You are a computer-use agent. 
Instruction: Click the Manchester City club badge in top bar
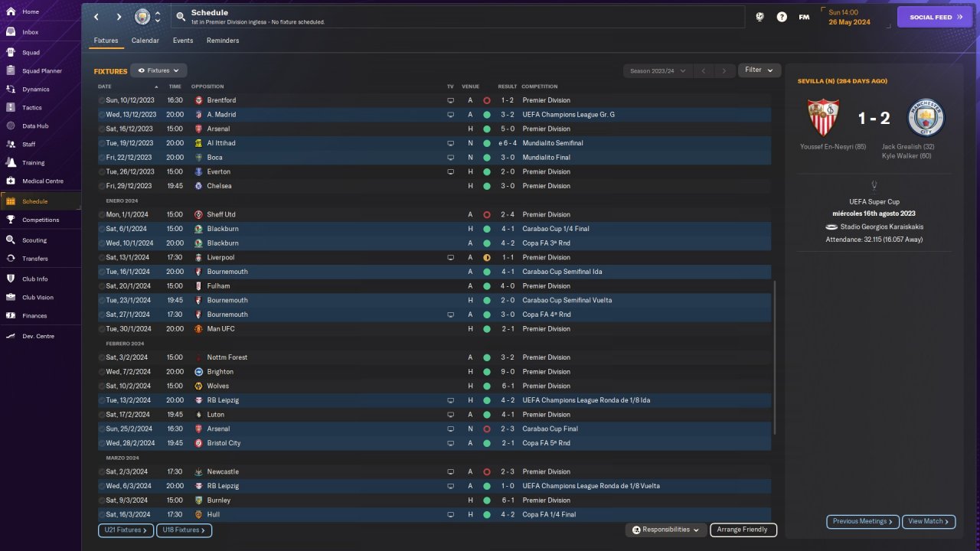(x=142, y=17)
